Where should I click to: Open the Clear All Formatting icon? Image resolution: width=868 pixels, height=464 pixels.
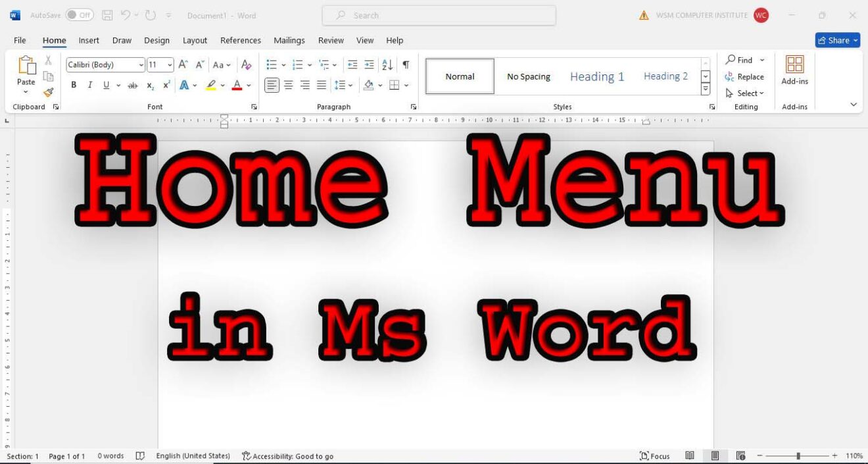(247, 64)
